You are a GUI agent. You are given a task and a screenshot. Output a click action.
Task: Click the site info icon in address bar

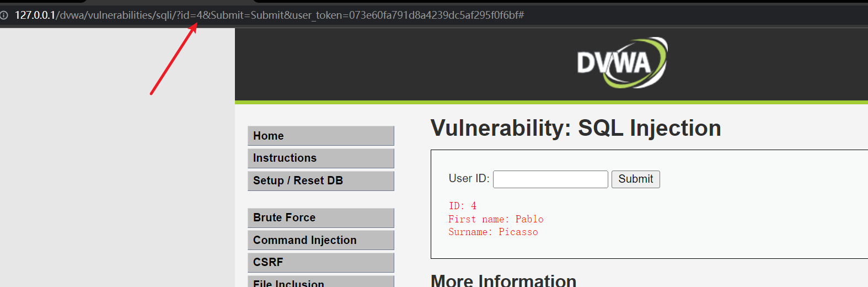tap(4, 15)
